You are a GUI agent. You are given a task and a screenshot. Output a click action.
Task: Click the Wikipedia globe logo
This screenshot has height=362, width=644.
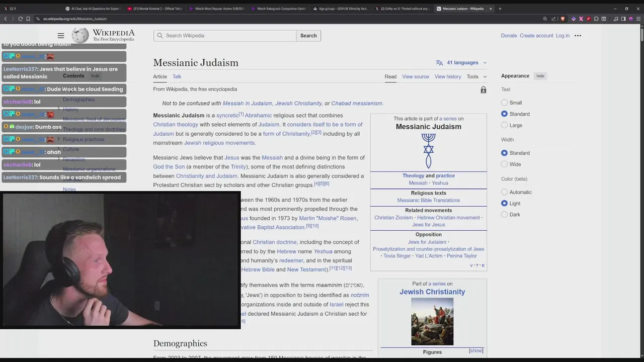(x=80, y=35)
